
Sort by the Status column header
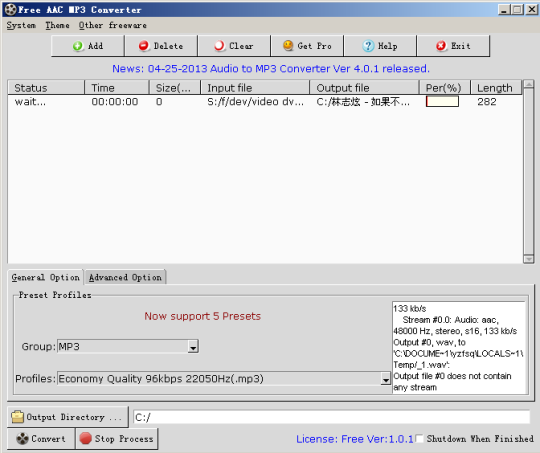click(46, 87)
